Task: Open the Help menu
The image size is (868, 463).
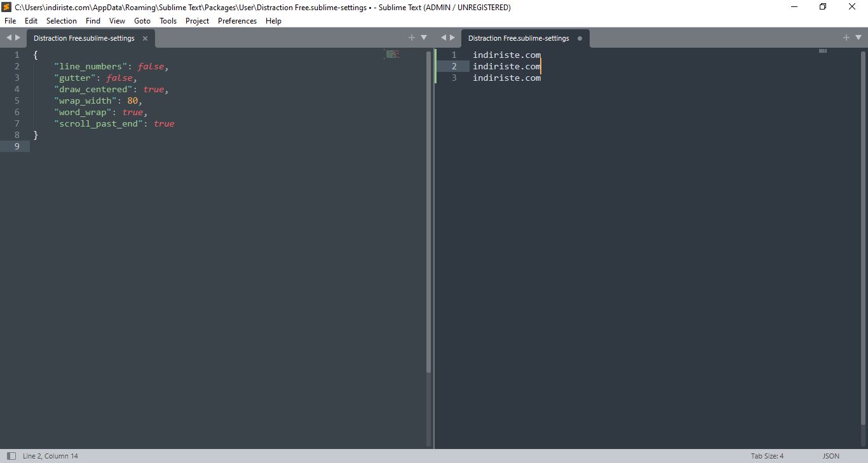Action: (273, 21)
